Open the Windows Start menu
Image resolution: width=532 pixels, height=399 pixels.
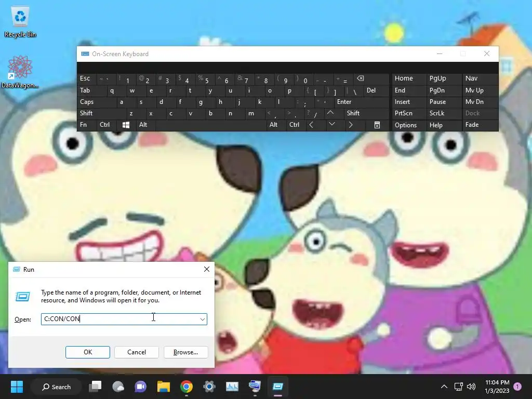[17, 387]
